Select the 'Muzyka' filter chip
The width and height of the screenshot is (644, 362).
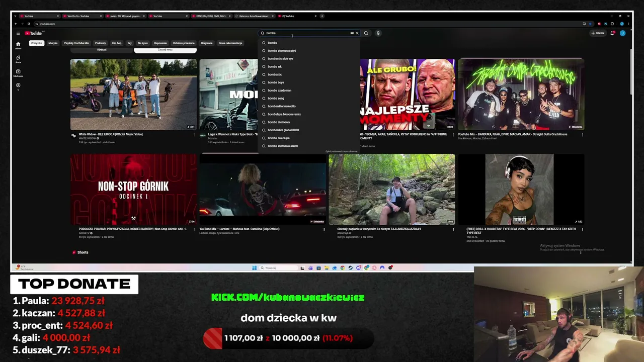53,43
